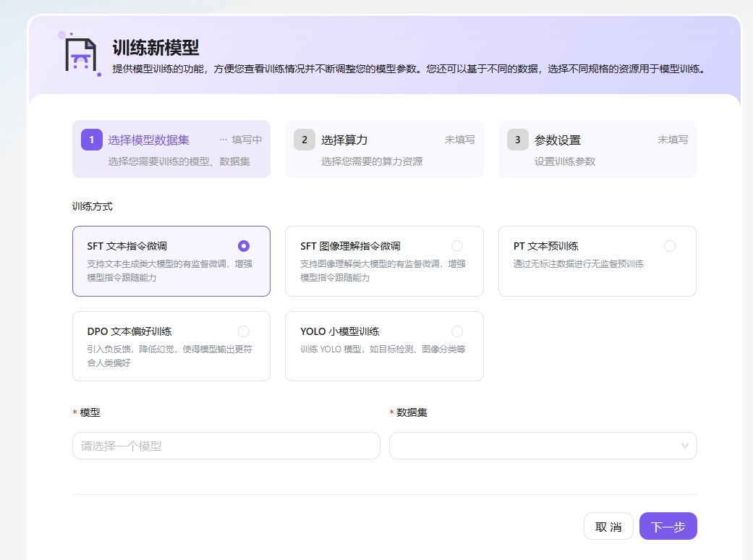Click the 选择您需要的算力资源 description

pos(373,161)
